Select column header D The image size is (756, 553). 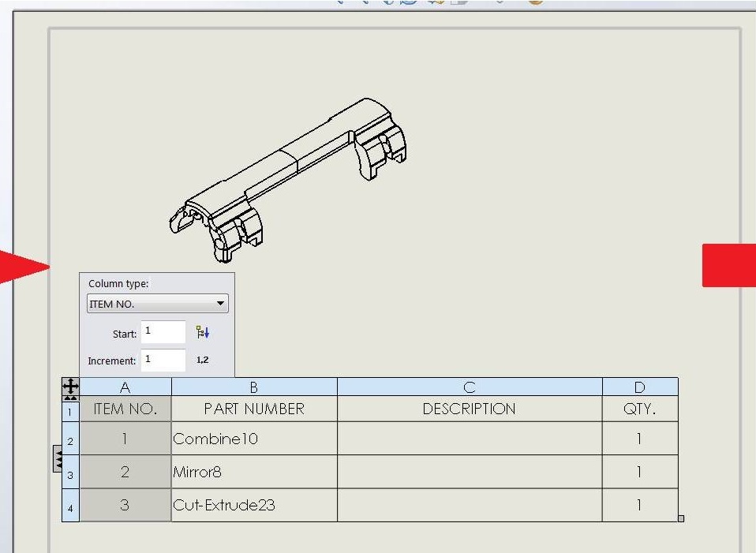[640, 387]
